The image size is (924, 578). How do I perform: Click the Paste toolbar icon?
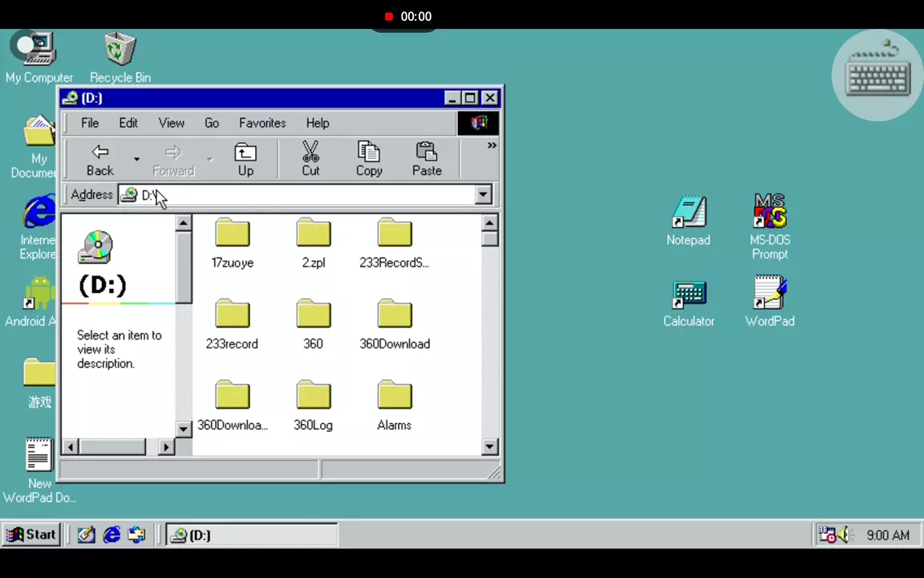427,158
